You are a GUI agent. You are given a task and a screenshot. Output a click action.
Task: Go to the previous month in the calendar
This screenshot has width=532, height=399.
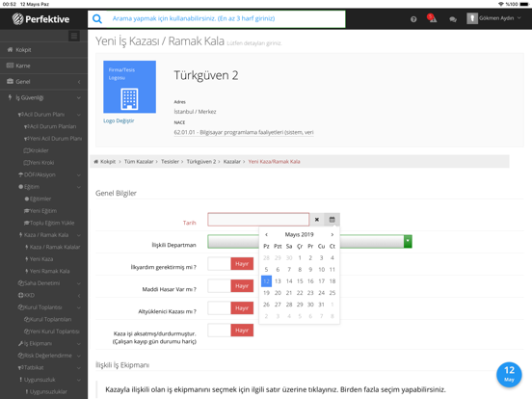click(266, 234)
